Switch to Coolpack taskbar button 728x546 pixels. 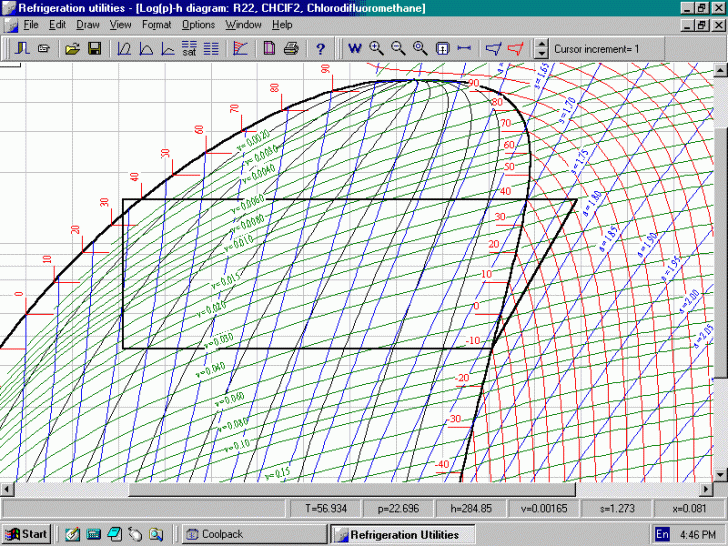(254, 534)
